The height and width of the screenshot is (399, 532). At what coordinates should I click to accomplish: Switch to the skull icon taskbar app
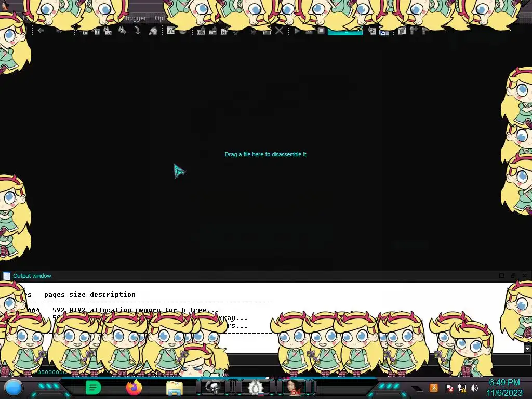212,387
